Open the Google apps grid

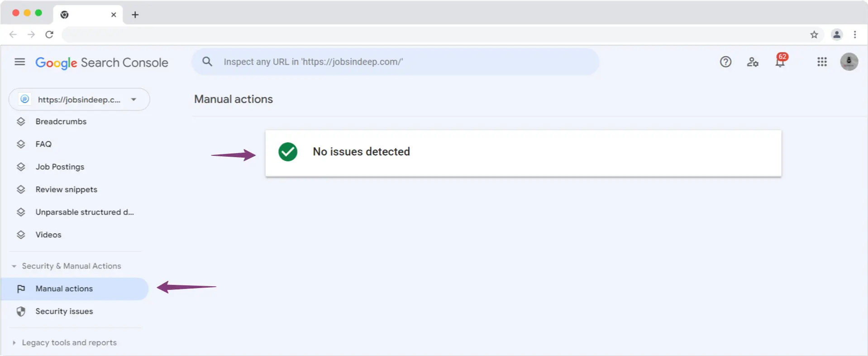pyautogui.click(x=822, y=62)
